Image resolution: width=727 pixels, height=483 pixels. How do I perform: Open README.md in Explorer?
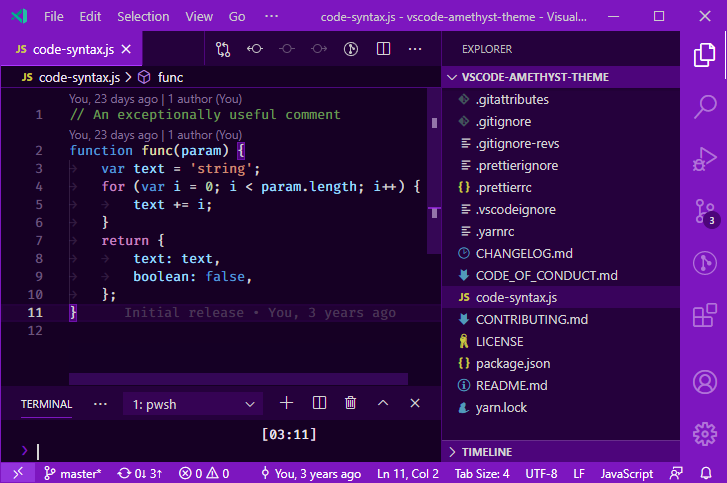(561, 385)
